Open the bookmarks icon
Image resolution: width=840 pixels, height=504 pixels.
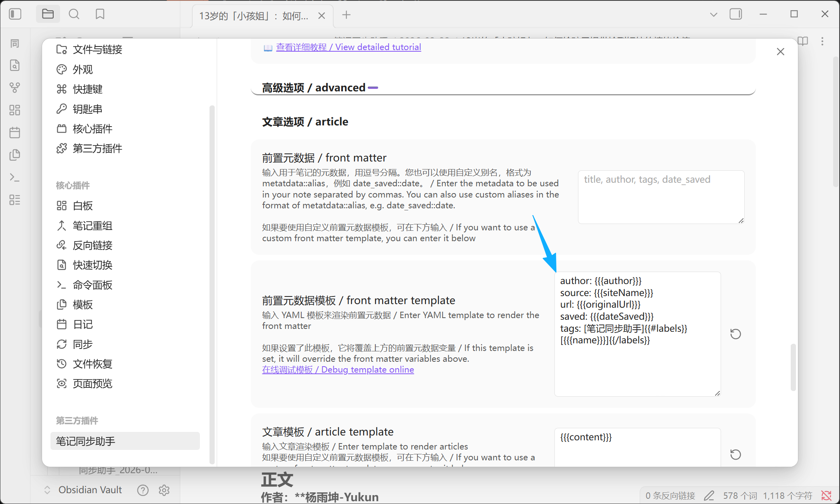pos(100,14)
